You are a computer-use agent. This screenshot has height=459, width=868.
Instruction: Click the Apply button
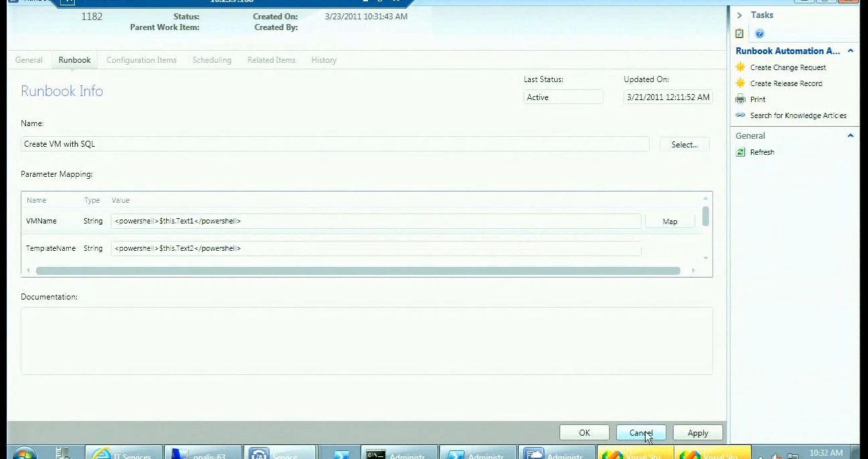pyautogui.click(x=698, y=433)
